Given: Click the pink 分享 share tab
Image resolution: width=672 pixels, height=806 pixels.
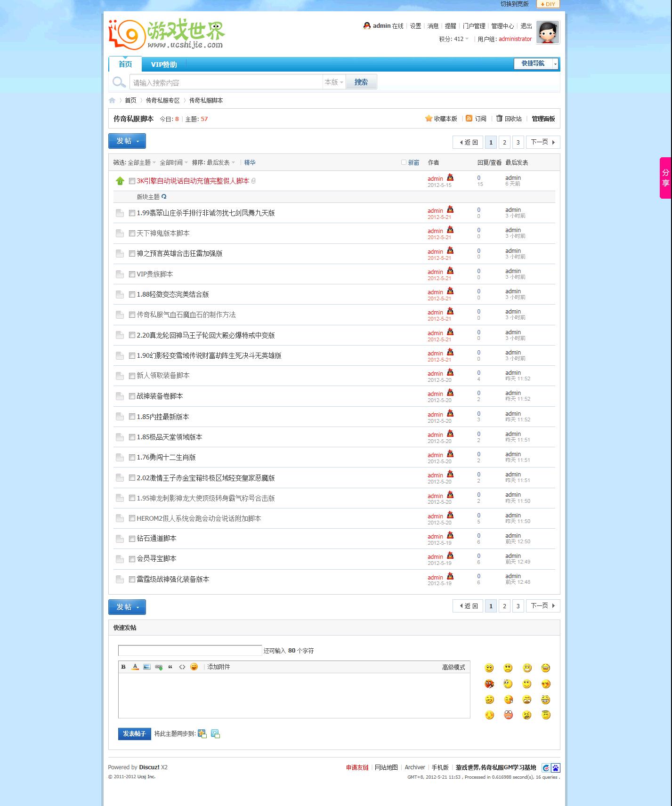Looking at the screenshot, I should coord(666,178).
